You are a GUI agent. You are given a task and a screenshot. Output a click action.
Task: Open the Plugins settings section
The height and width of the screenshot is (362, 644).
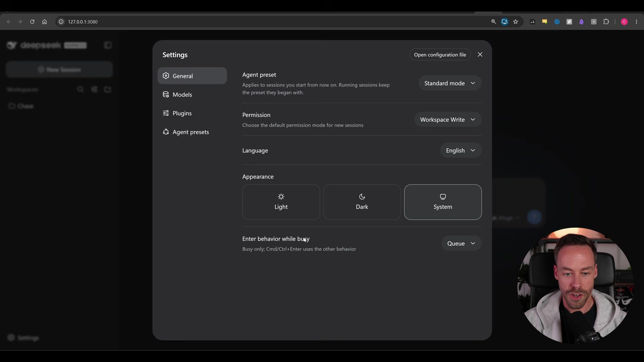click(192, 113)
